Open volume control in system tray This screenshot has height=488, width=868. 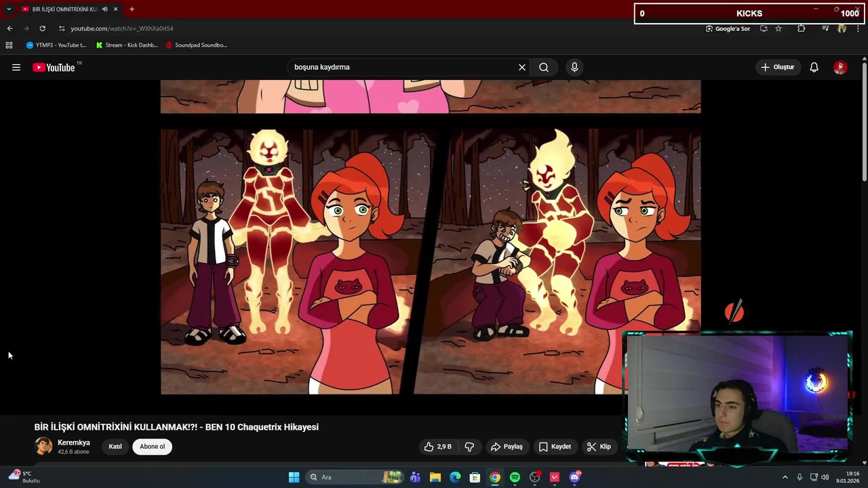tap(825, 477)
